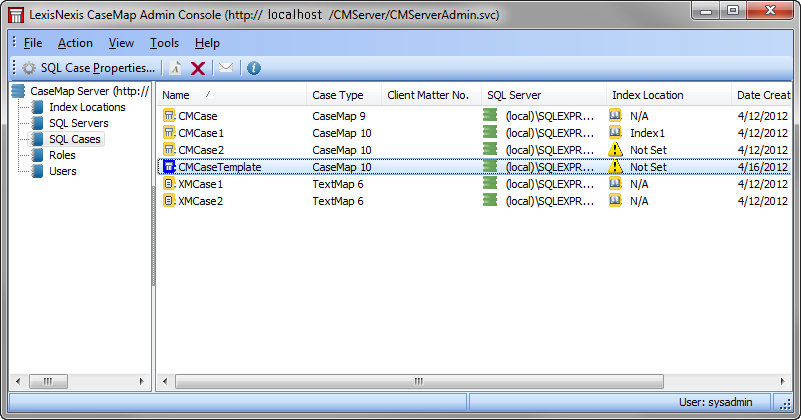The width and height of the screenshot is (801, 420).
Task: Click the 4/16/2012 date cell
Action: coord(763,167)
